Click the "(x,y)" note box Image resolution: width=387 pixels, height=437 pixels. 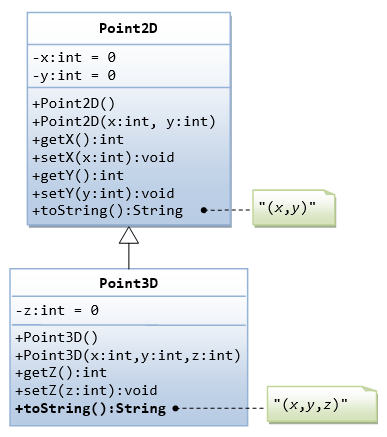click(294, 208)
